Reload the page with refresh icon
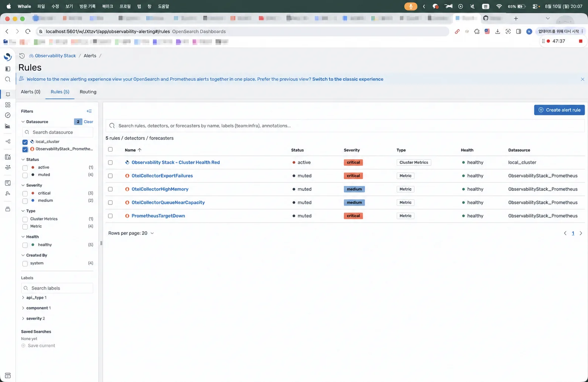This screenshot has height=382, width=588. point(28,31)
